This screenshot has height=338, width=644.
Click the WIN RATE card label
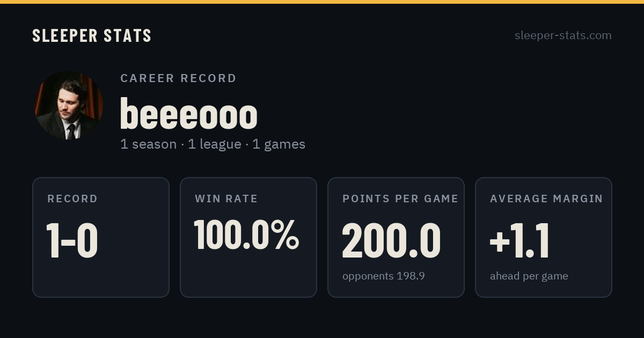click(x=226, y=199)
